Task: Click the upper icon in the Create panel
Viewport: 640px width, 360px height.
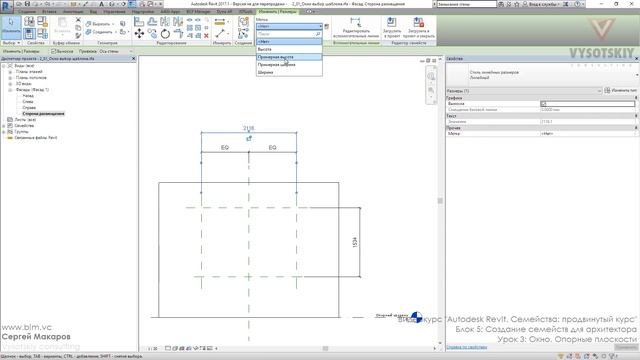Action: [x=243, y=22]
